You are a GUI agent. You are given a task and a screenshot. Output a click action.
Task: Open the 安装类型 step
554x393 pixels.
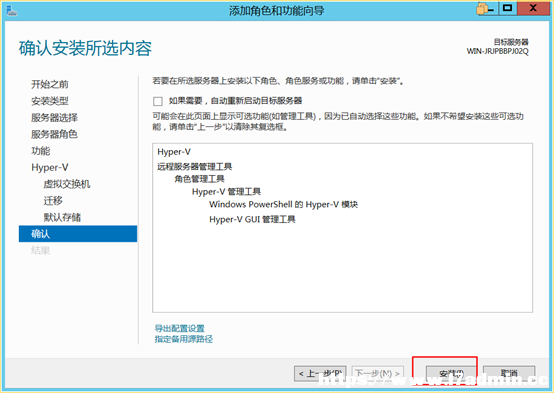(50, 101)
